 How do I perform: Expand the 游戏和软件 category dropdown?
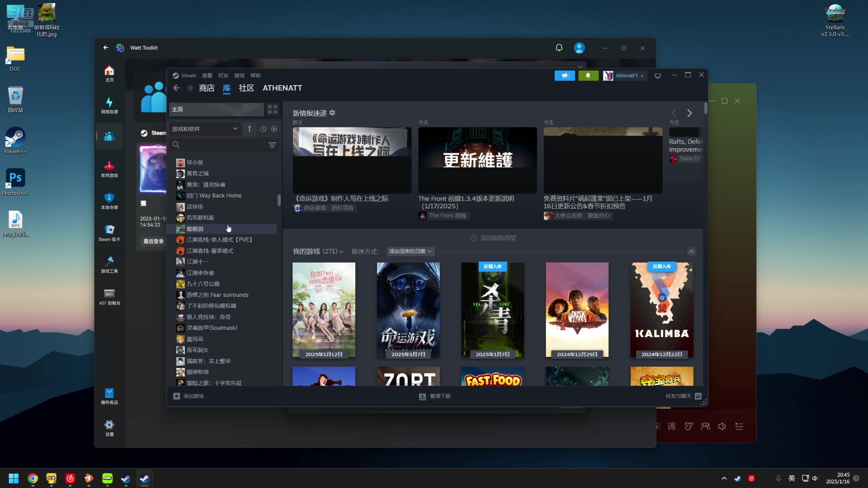click(205, 129)
